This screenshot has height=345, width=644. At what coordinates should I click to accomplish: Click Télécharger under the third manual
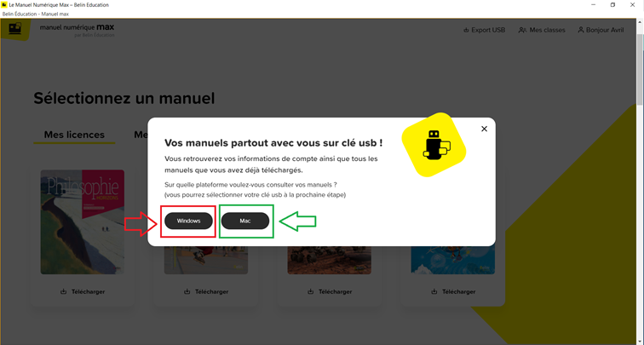coord(330,291)
